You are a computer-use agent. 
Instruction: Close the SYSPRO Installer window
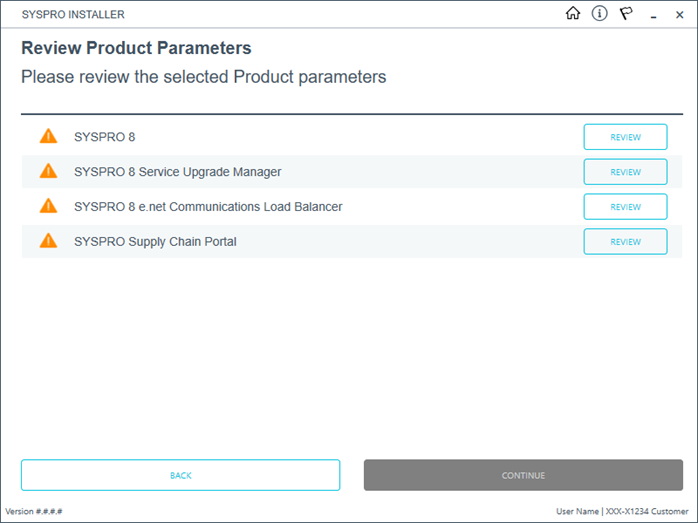point(679,15)
